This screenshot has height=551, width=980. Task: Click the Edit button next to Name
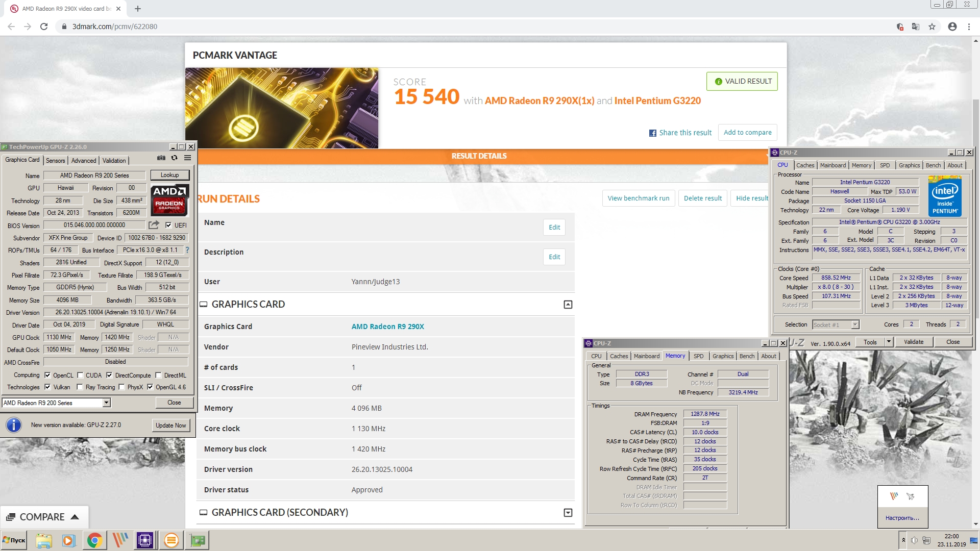pos(554,228)
